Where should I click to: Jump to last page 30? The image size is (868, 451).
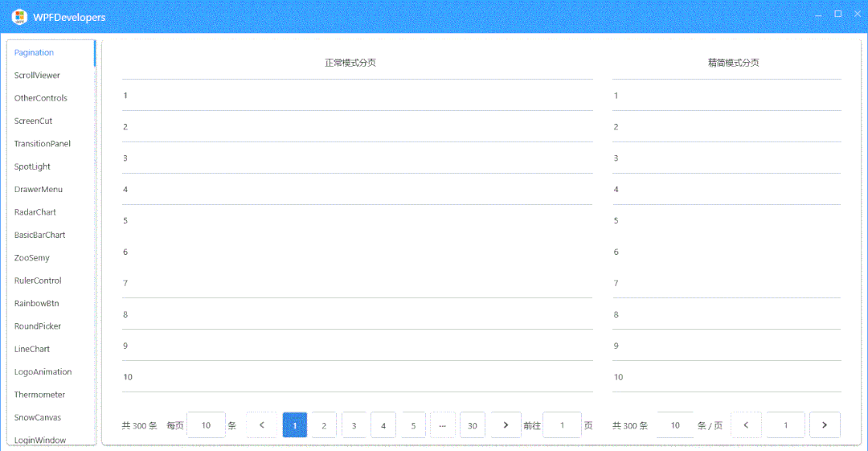coord(473,425)
